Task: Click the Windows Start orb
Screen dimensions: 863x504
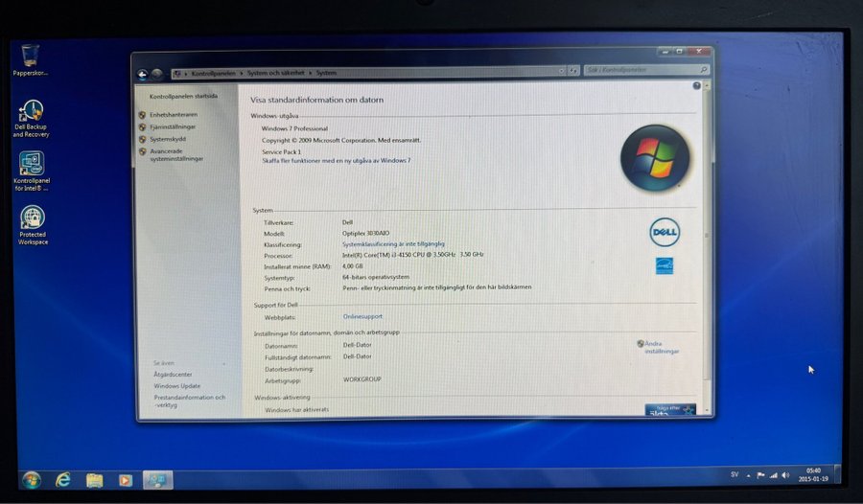Action: [x=32, y=480]
